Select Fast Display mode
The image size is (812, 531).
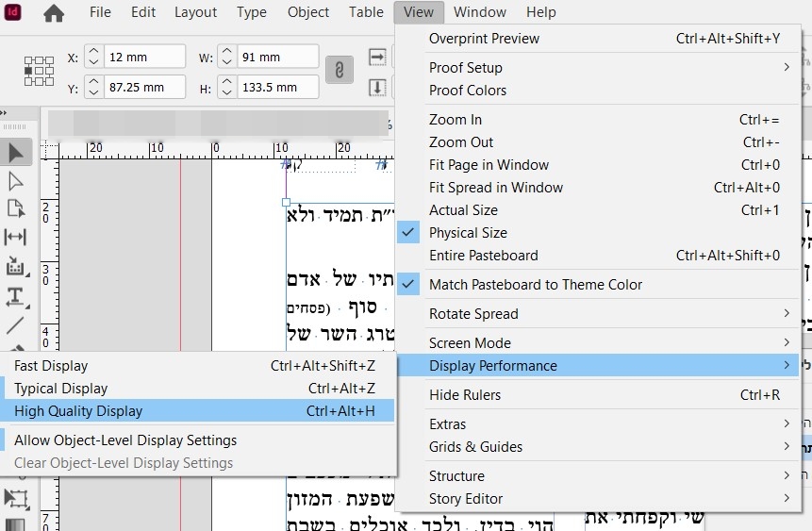(197, 366)
